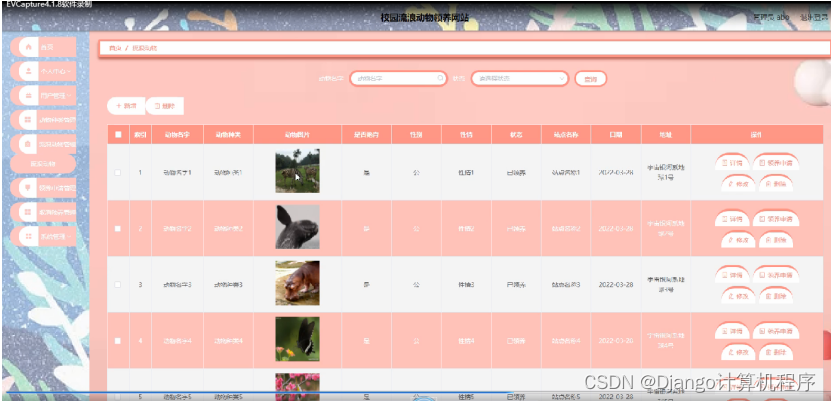Click the animal name cell in row 3
This screenshot has height=402, width=831.
[x=177, y=284]
